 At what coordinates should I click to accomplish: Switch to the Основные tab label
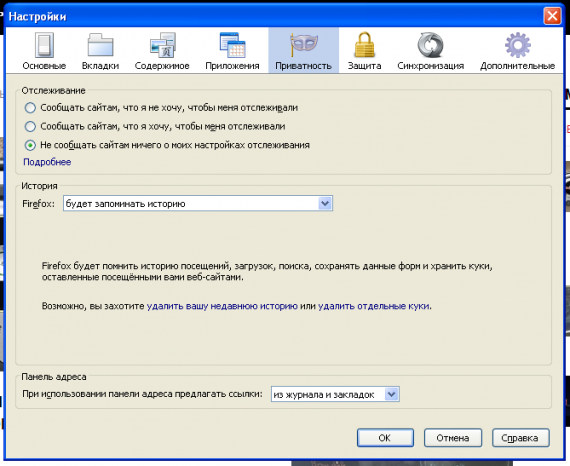(x=44, y=66)
